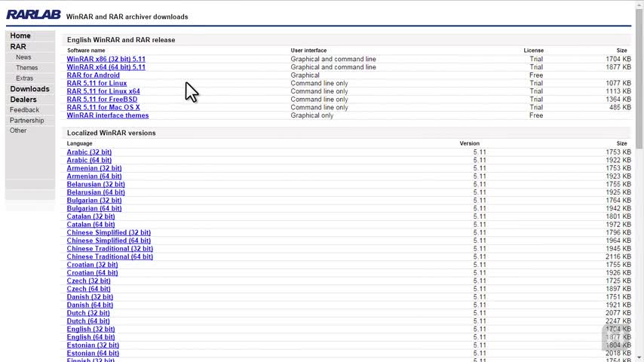
Task: Open RAR for Android link
Action: (94, 75)
